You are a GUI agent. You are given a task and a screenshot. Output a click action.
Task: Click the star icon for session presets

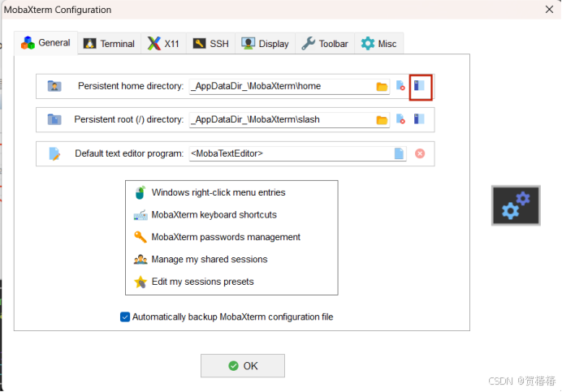click(x=140, y=282)
